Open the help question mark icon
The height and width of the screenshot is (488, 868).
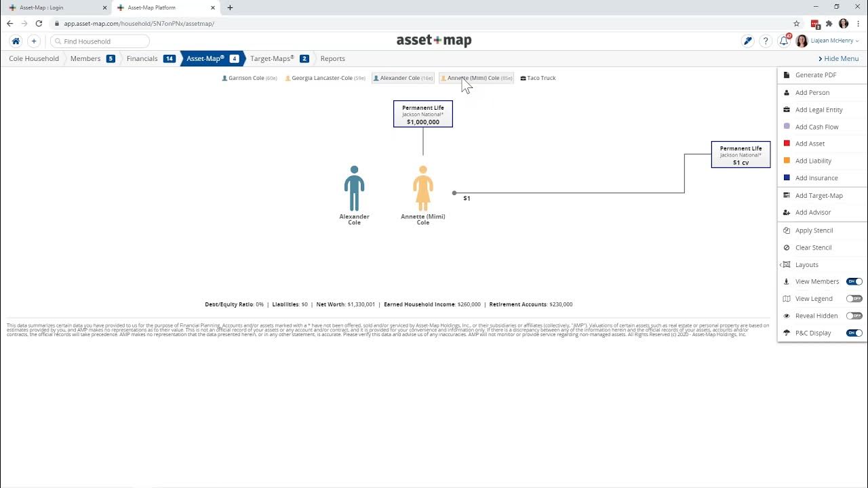[x=765, y=41]
